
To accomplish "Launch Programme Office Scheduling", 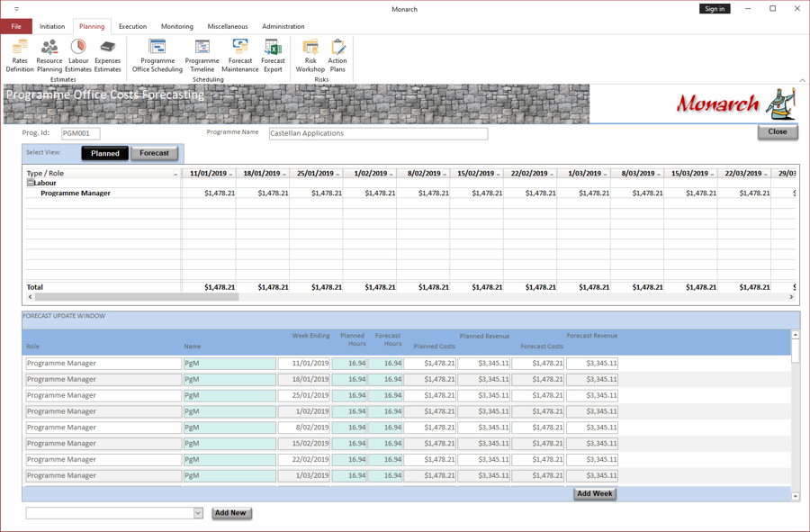I will tap(157, 56).
